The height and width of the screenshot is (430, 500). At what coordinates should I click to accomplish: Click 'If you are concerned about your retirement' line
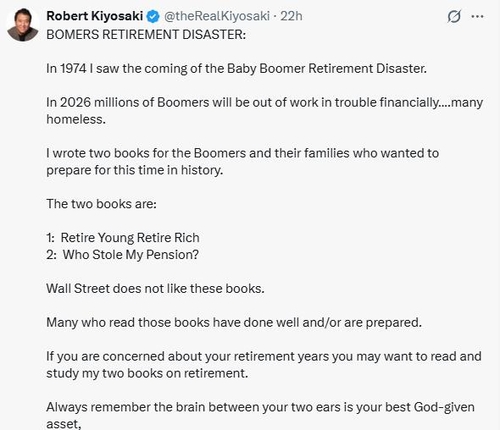[x=264, y=356]
